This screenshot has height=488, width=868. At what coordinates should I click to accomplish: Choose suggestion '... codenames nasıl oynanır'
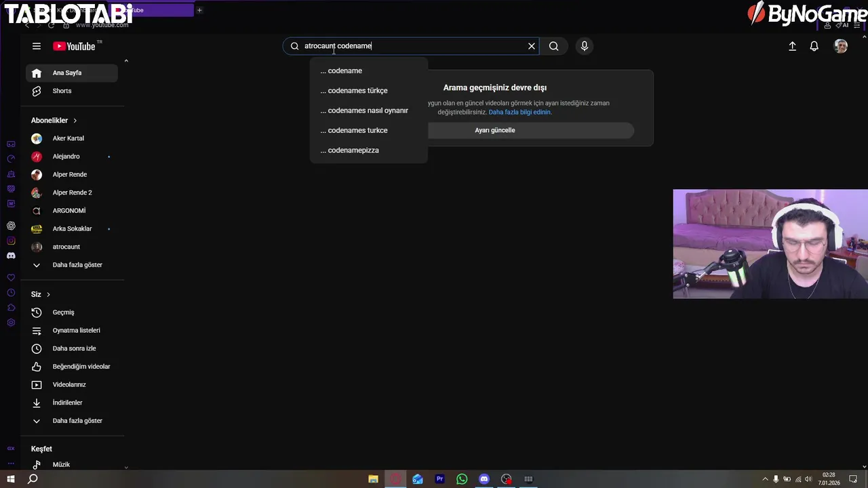pos(369,110)
